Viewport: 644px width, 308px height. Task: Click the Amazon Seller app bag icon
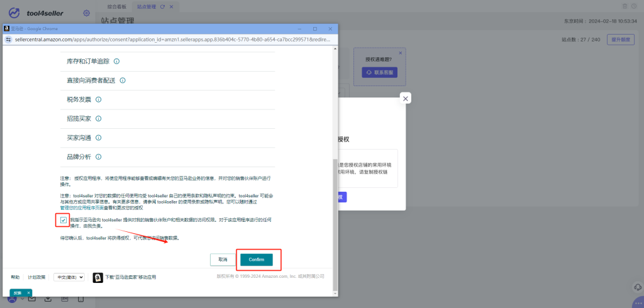[97, 277]
